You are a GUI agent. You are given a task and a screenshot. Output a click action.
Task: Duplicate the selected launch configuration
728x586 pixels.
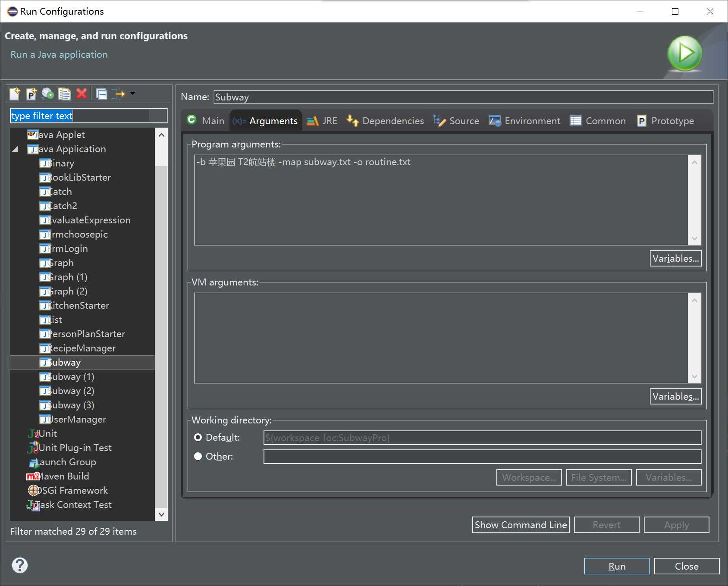click(65, 94)
